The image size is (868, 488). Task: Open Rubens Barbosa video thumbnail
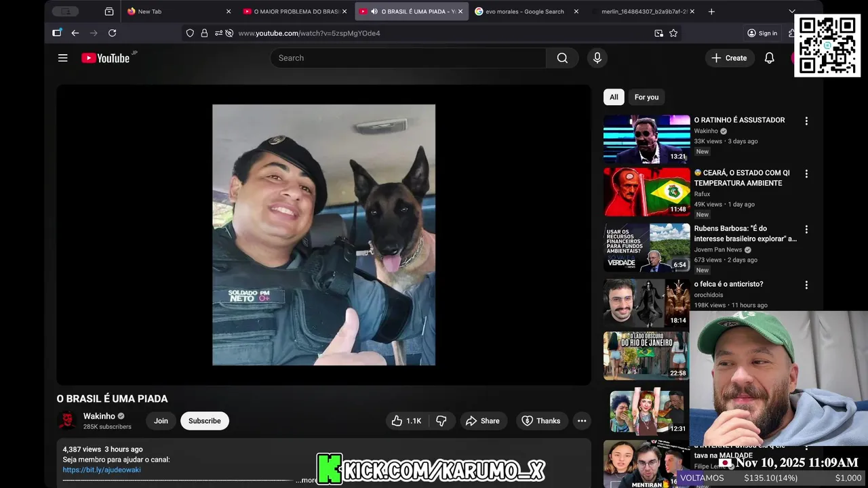[647, 247]
